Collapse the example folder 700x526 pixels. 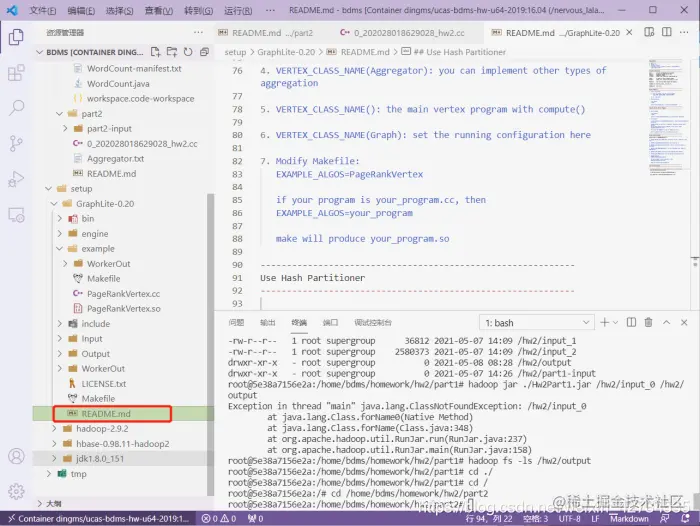click(x=59, y=249)
